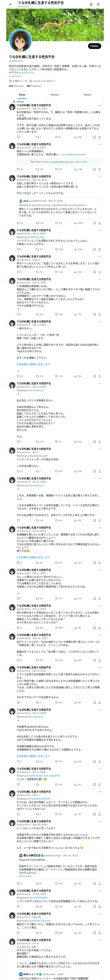
Task: Follow the @rinacchi_ts account
Action: (94, 46)
